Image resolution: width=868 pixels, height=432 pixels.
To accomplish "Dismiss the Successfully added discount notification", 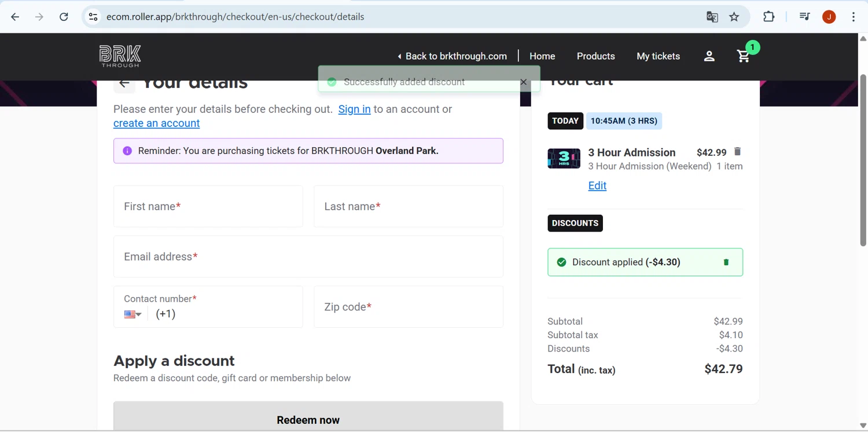I will click(523, 82).
